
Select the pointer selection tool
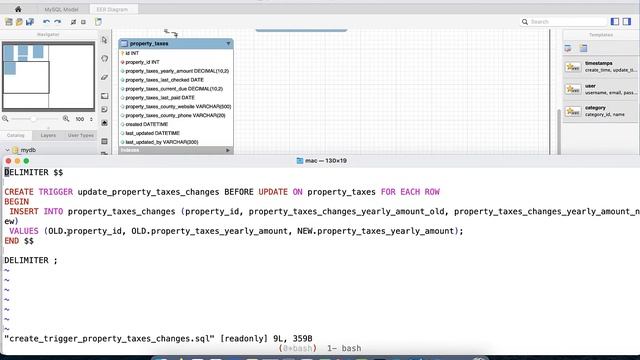coord(104,40)
